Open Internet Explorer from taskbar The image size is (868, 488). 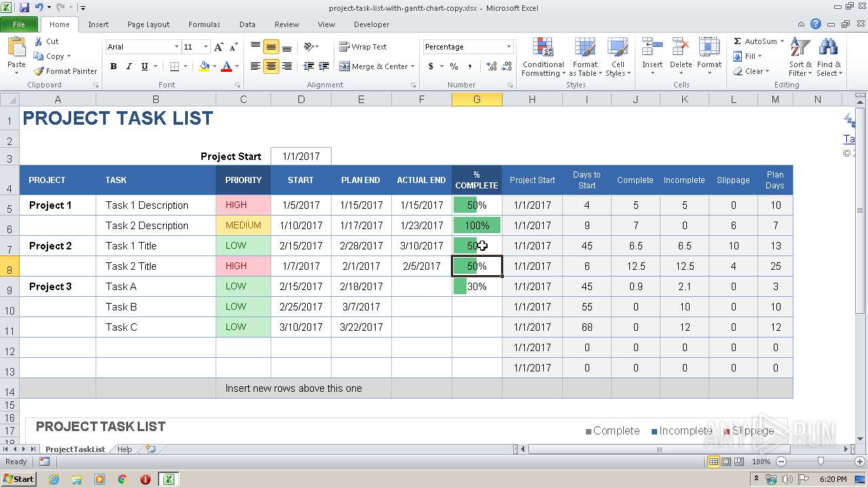click(x=54, y=479)
